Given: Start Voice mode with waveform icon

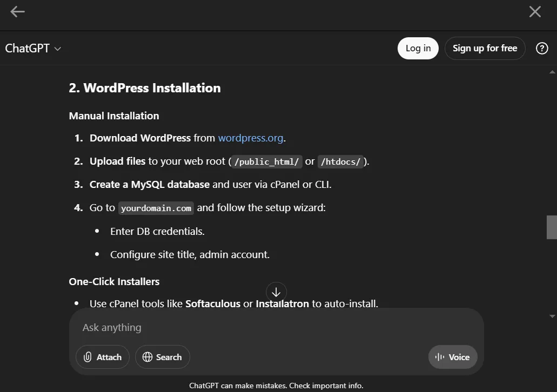Looking at the screenshot, I should 453,357.
